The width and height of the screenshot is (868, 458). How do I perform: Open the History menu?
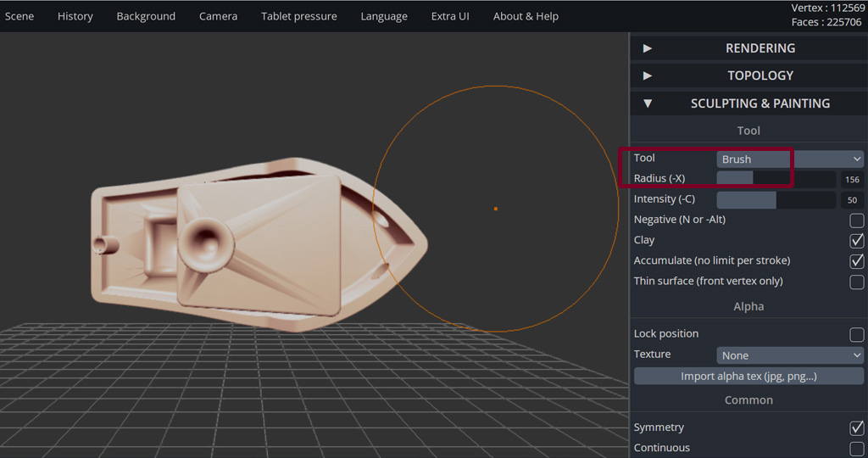tap(75, 16)
